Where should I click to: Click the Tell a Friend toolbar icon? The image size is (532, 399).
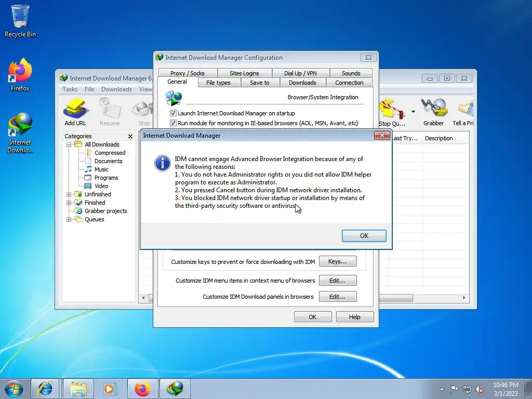463,112
